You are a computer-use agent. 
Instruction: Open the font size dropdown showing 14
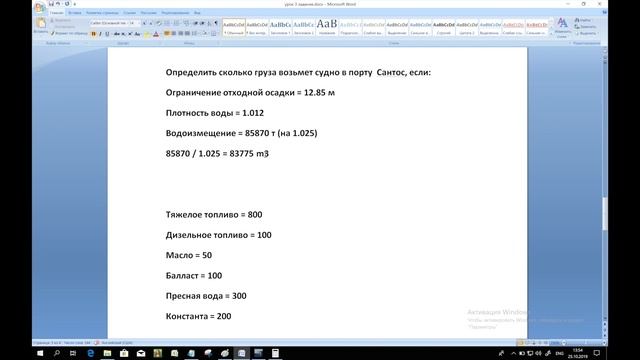click(x=134, y=23)
